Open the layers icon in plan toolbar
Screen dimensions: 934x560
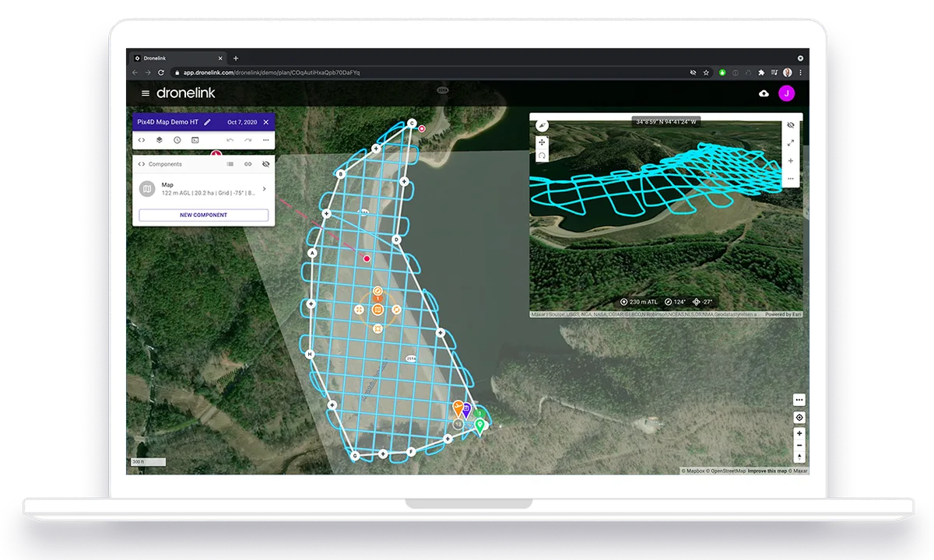click(x=160, y=140)
